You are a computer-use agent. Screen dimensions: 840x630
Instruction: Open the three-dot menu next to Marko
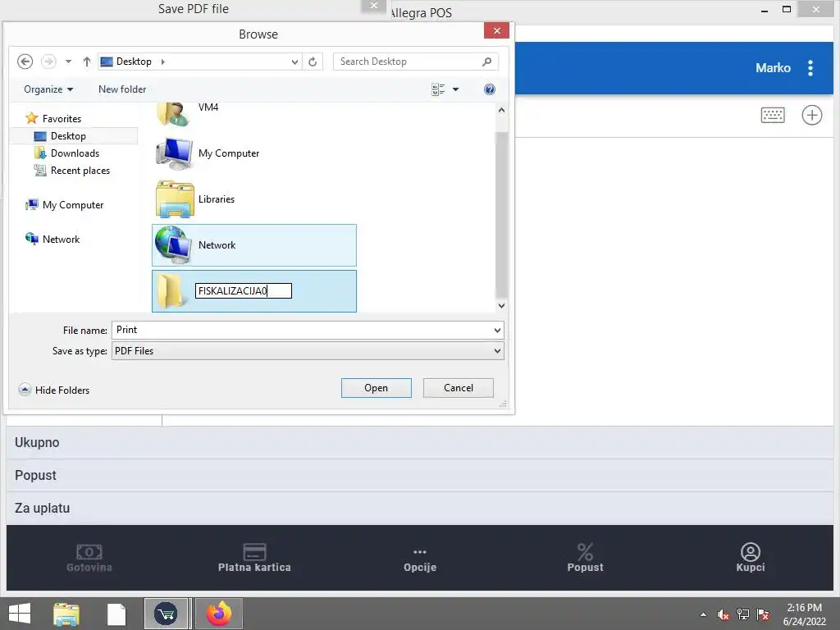tap(810, 68)
